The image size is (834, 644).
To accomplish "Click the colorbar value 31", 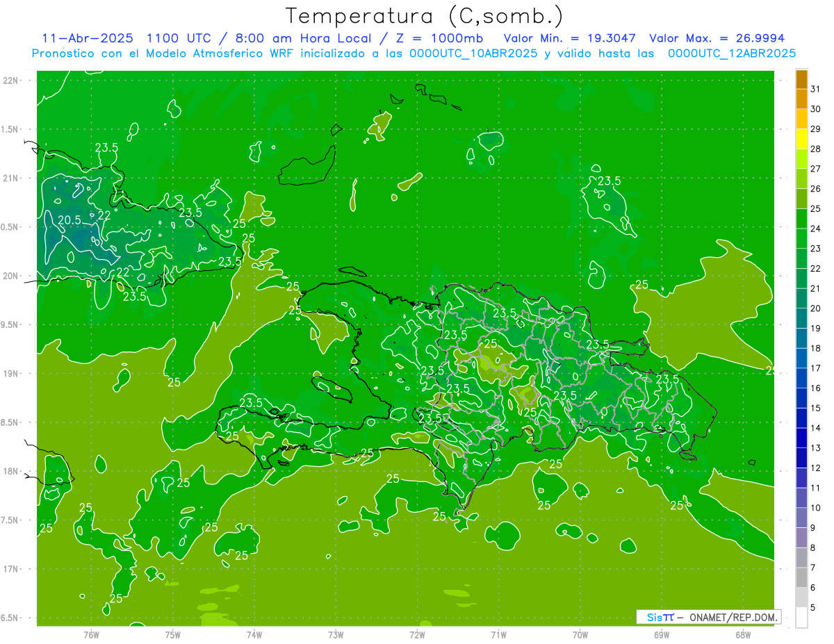I will click(x=816, y=89).
